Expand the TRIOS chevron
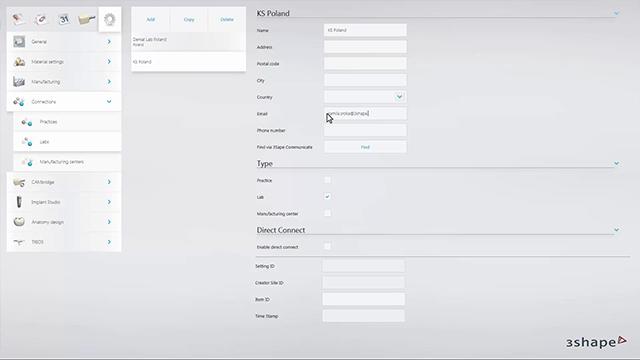This screenshot has width=640, height=360. tap(109, 242)
